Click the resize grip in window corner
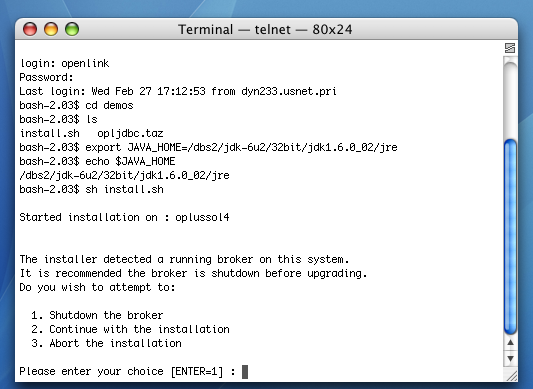Screen dimensions: 533x389 tap(511, 375)
